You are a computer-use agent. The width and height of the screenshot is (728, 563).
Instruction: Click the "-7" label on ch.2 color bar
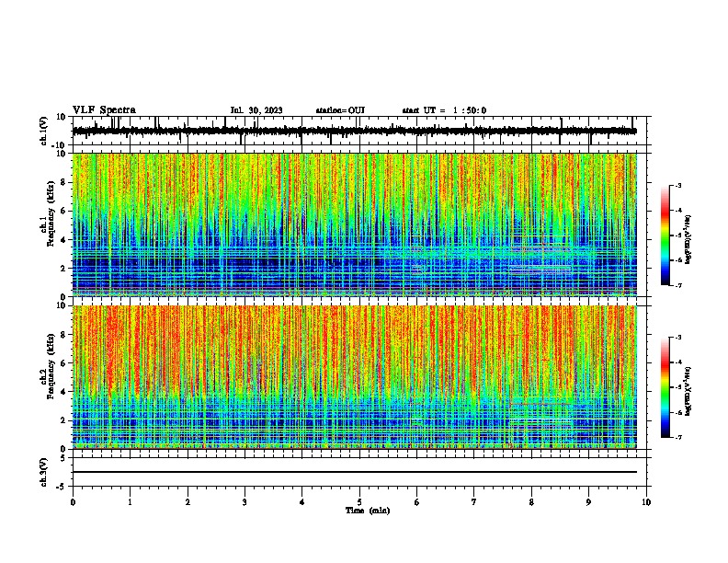tap(678, 437)
